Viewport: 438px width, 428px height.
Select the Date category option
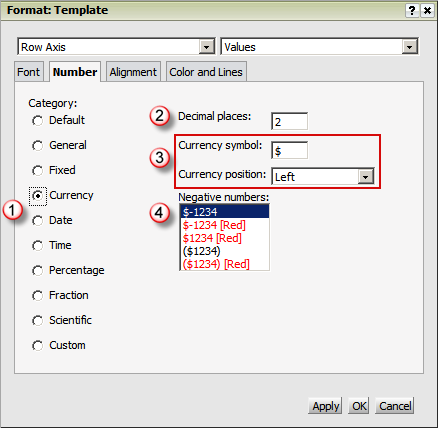(x=37, y=220)
